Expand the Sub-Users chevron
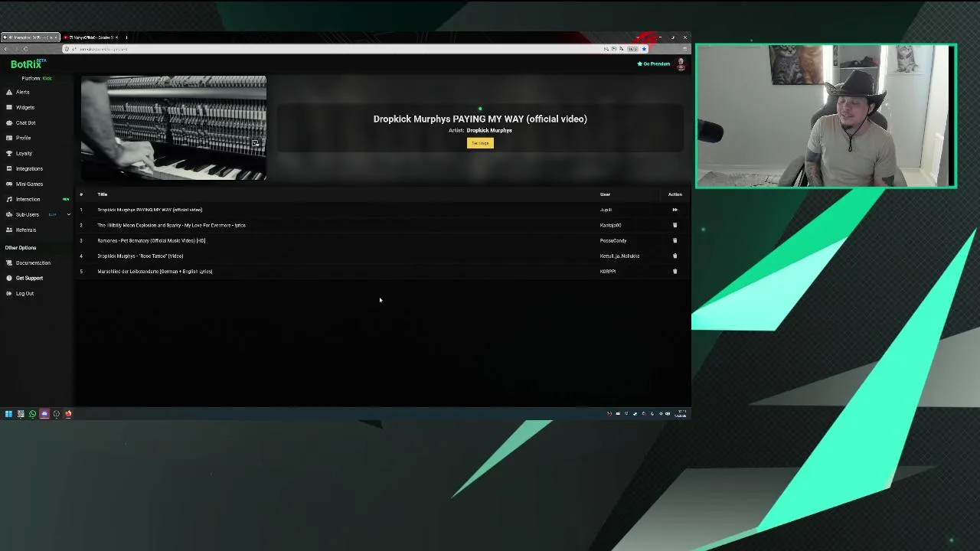This screenshot has width=980, height=551. (x=68, y=214)
